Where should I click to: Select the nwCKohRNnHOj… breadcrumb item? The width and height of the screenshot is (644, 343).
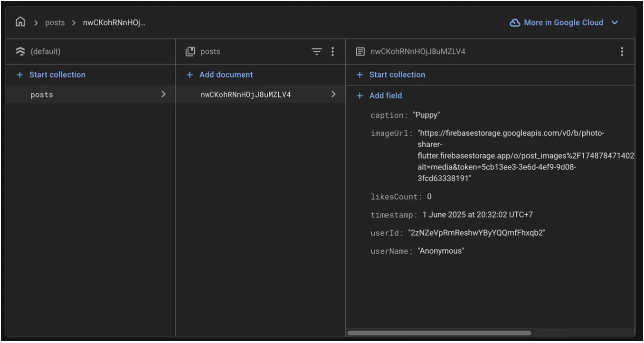point(114,23)
